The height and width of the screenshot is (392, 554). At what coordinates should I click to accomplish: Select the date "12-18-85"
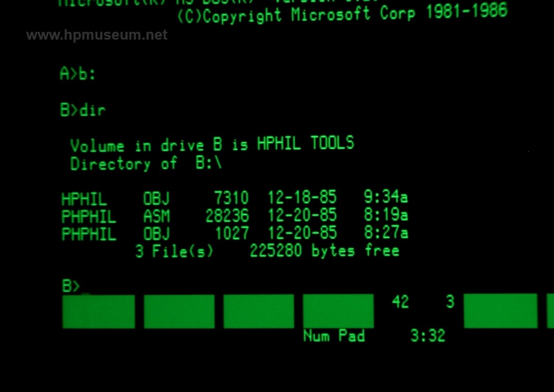point(302,197)
